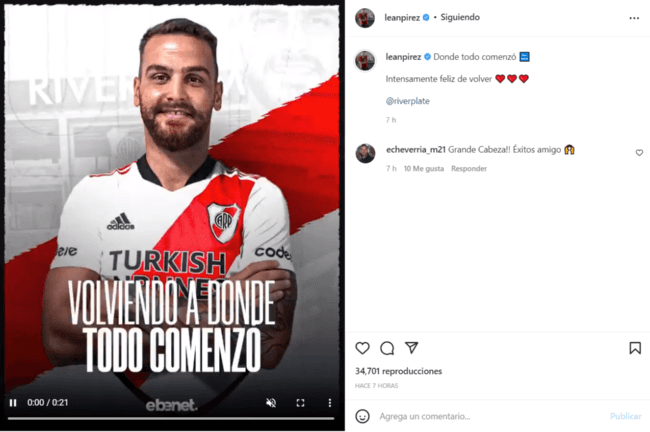View echeverria_m21's profile avatar
650x432 pixels.
pyautogui.click(x=365, y=153)
